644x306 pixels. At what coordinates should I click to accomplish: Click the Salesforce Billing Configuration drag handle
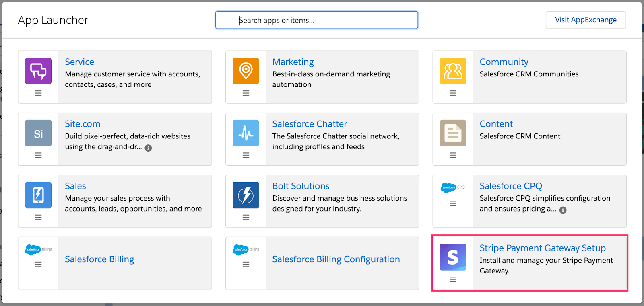pyautogui.click(x=246, y=265)
